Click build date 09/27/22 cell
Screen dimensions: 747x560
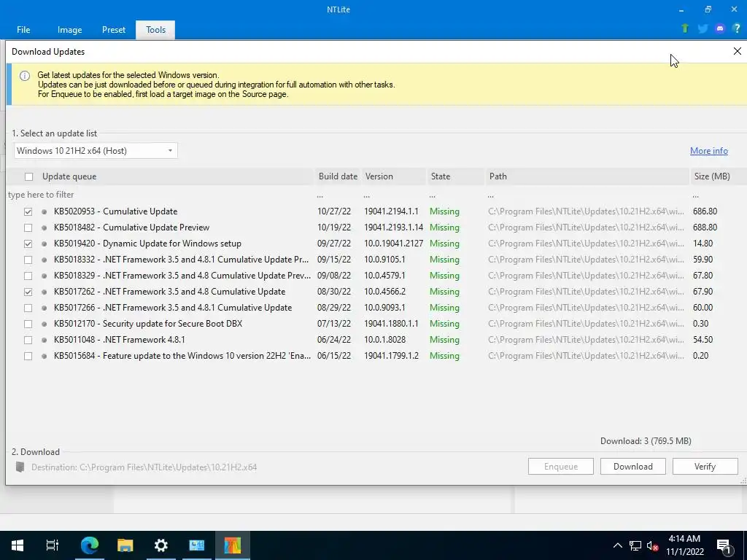tap(334, 244)
